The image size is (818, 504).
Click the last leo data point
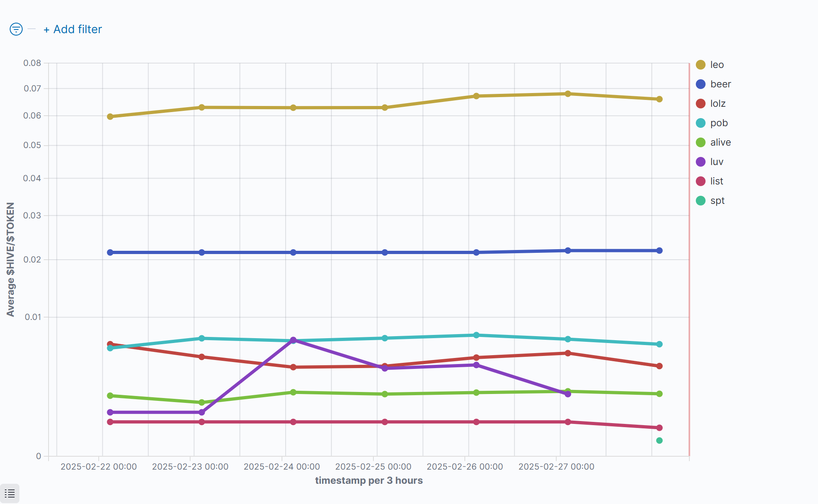click(x=659, y=99)
